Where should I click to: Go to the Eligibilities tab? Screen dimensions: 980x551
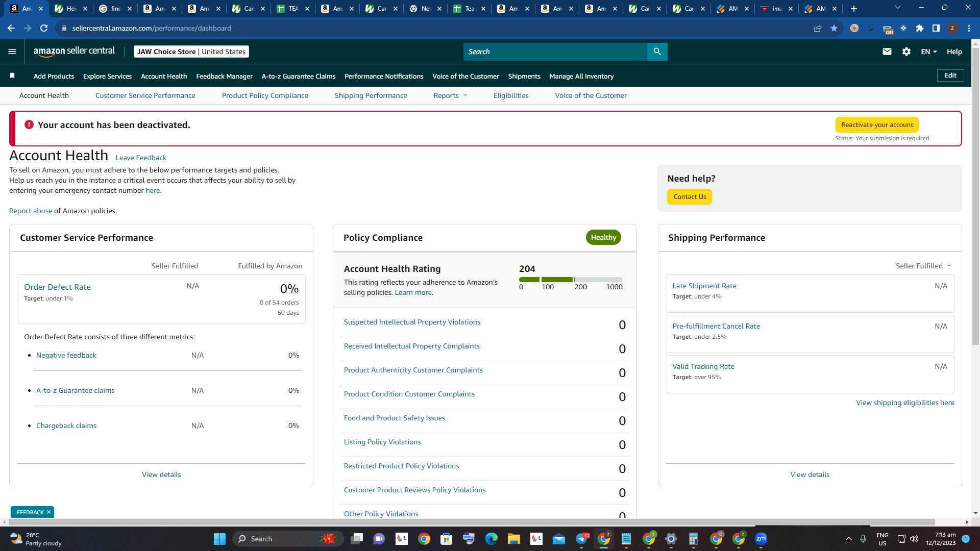(x=511, y=95)
